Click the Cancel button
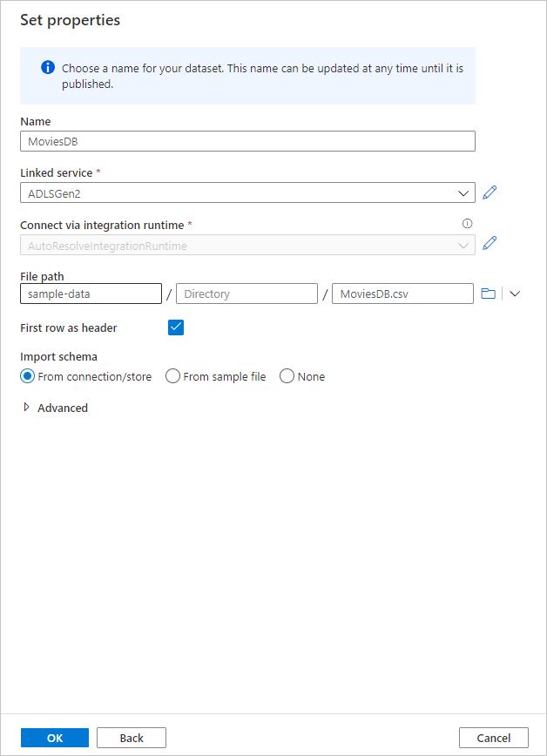The height and width of the screenshot is (756, 547). (493, 737)
